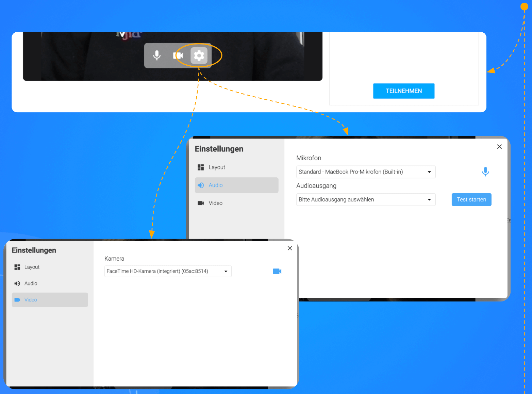Click Layout grid icon in Kamera settings dialog
532x394 pixels.
[x=17, y=267]
